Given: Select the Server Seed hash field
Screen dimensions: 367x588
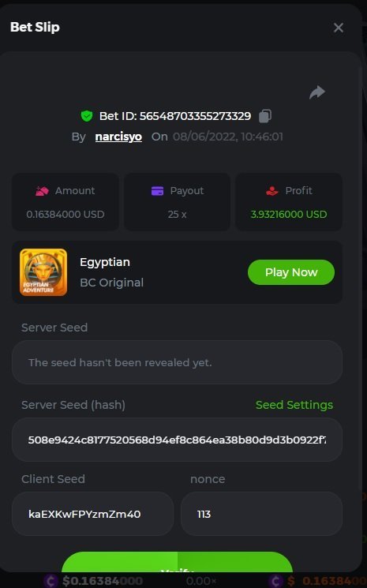Looking at the screenshot, I should coord(177,440).
